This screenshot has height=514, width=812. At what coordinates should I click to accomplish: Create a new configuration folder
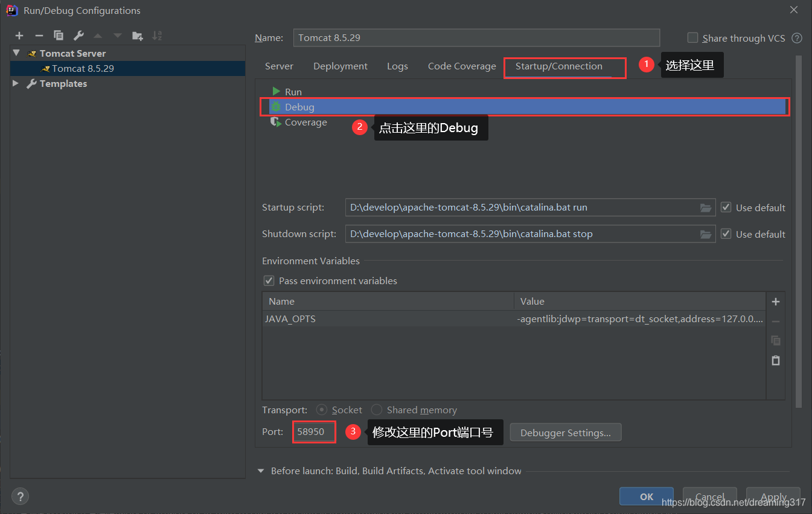[x=138, y=36]
